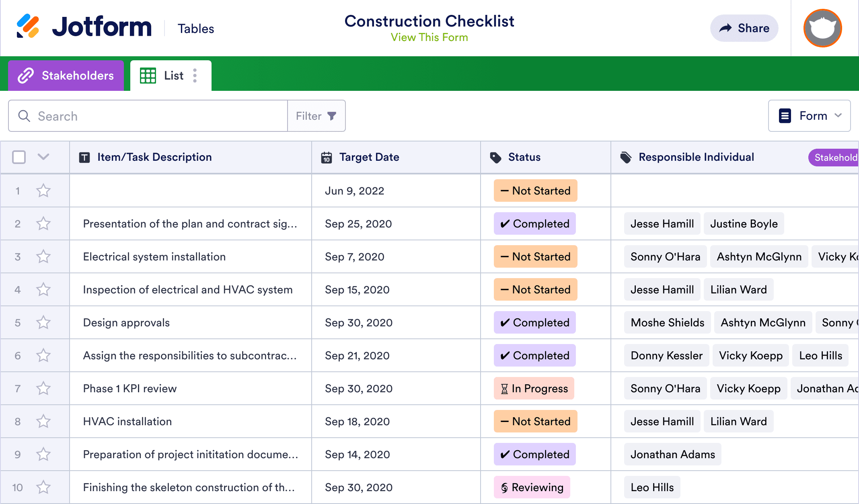Switch to the Stakeholders tab

pyautogui.click(x=66, y=76)
